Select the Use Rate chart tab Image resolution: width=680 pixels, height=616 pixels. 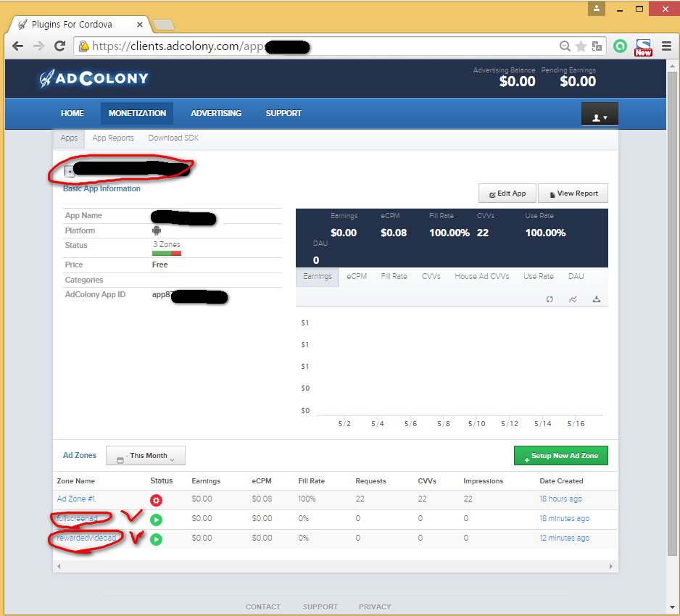538,277
